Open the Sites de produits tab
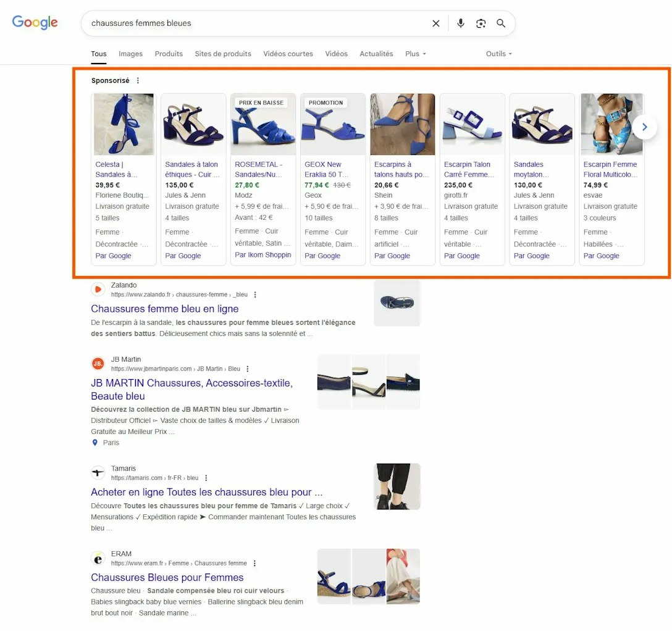Viewport: 672px width, 631px height. coord(223,54)
